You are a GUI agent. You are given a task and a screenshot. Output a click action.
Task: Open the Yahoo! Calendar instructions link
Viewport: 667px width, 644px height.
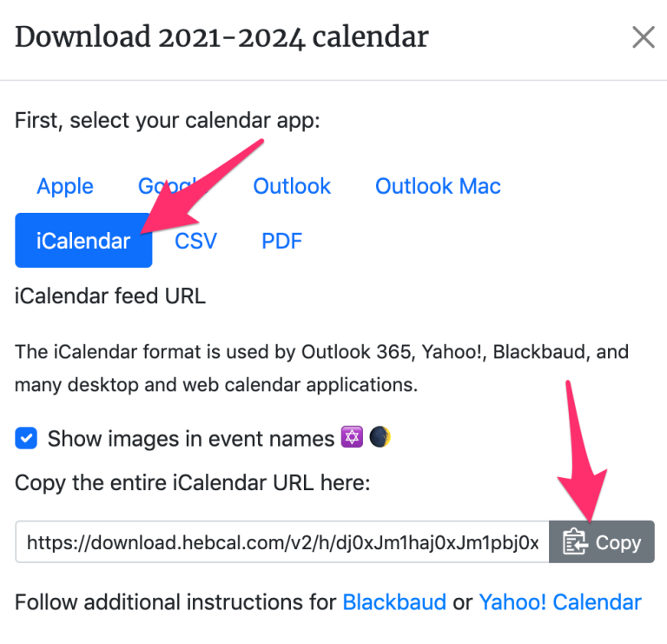tap(560, 602)
